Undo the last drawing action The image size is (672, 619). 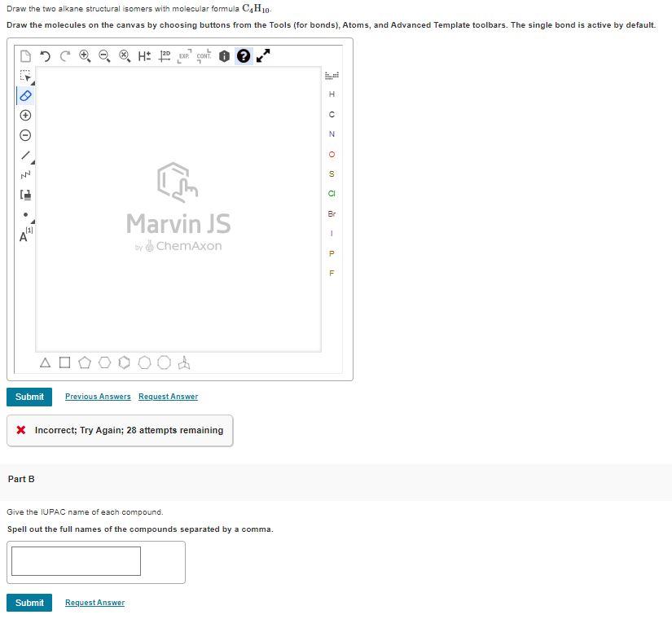click(45, 56)
